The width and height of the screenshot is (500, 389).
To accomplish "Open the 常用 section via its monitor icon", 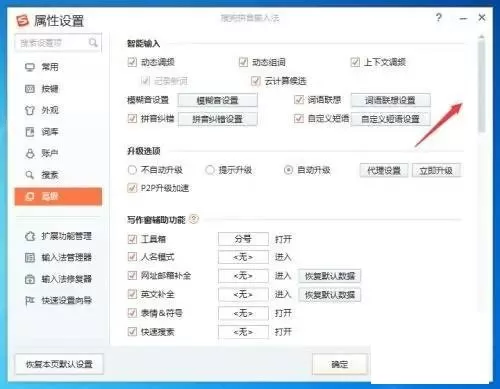I will point(30,67).
